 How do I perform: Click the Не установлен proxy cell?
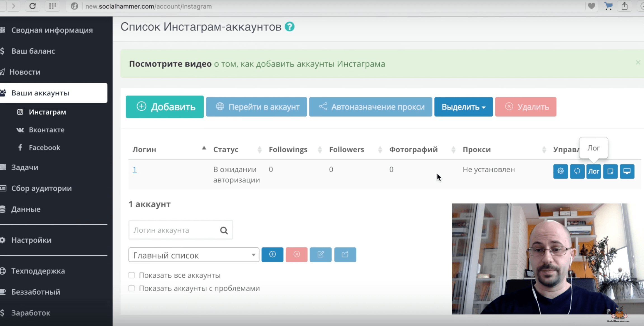click(488, 169)
